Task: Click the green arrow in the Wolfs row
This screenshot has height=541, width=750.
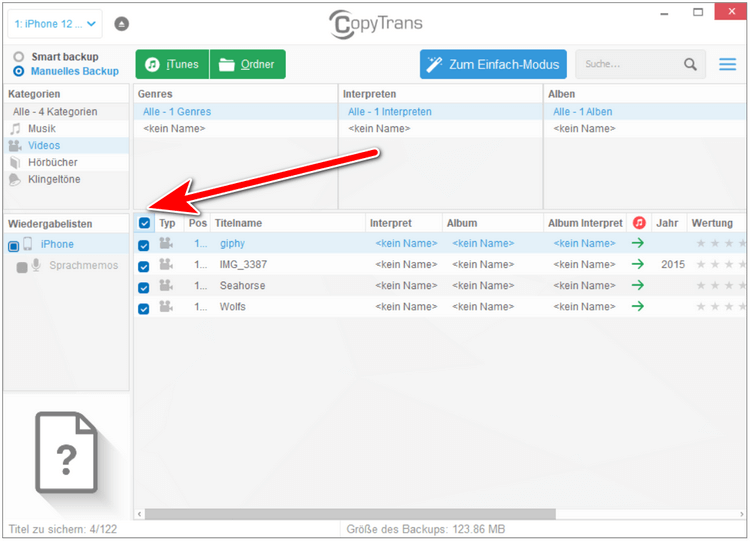Action: click(x=638, y=306)
